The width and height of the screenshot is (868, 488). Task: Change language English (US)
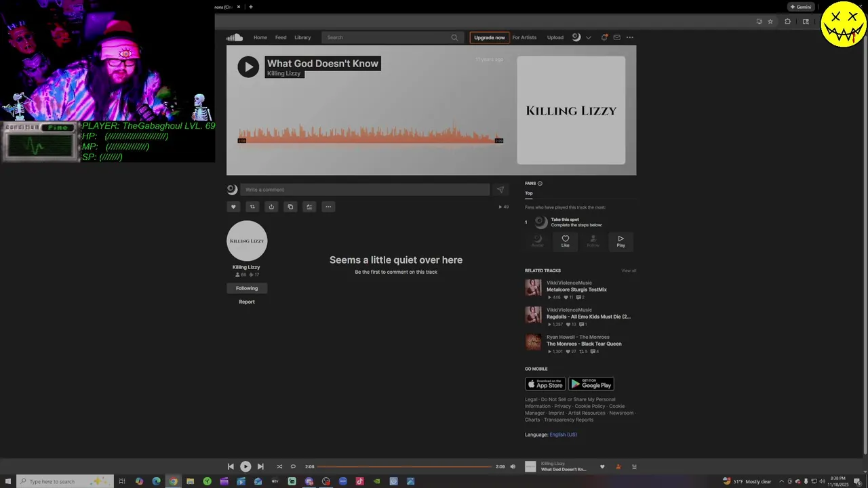(x=563, y=434)
